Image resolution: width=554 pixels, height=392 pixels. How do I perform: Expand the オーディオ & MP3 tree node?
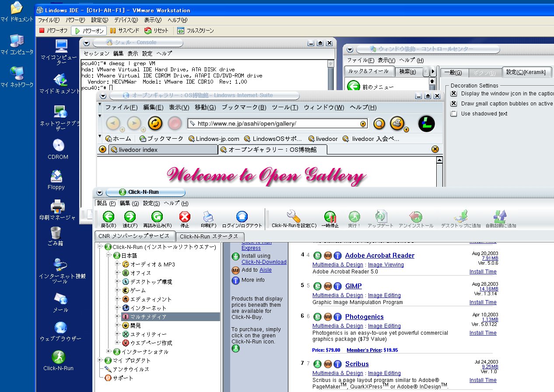point(117,264)
